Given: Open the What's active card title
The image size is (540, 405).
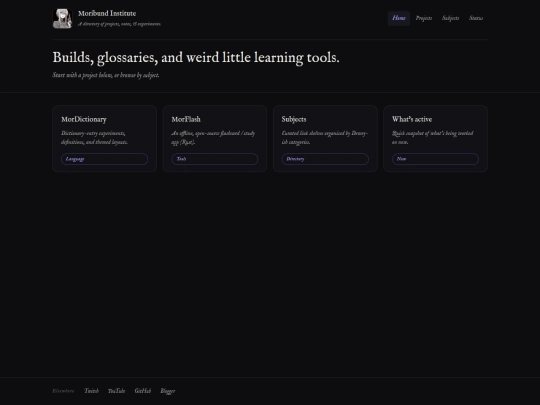Looking at the screenshot, I should coord(412,120).
